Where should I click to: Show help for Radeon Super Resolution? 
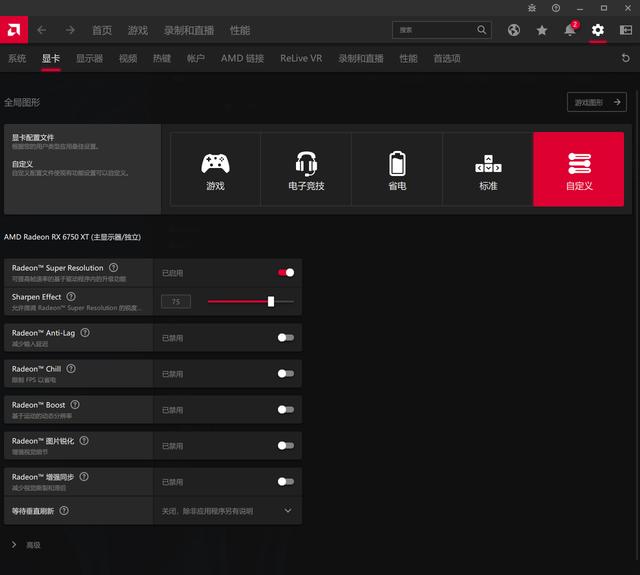point(113,268)
